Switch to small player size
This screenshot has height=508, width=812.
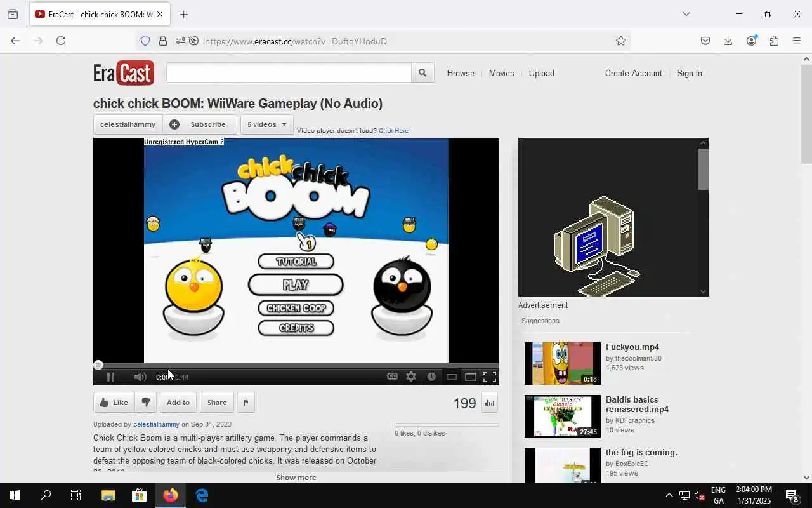tap(452, 377)
